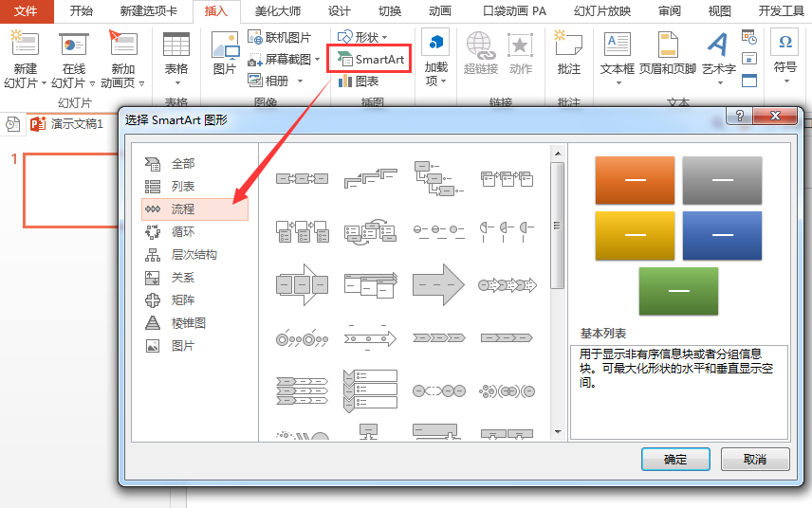Click the Photo Album (相册) icon

(268, 81)
